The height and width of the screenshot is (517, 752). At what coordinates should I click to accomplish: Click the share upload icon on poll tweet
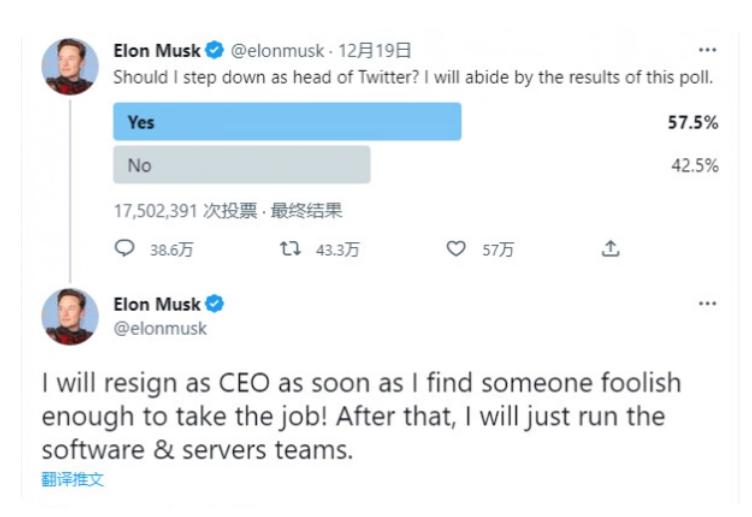pos(610,249)
